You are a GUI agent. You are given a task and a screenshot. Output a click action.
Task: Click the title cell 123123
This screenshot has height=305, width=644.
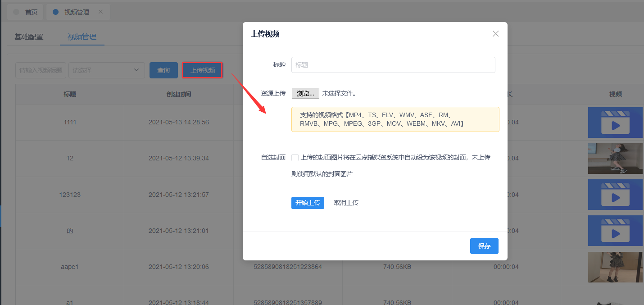(70, 195)
